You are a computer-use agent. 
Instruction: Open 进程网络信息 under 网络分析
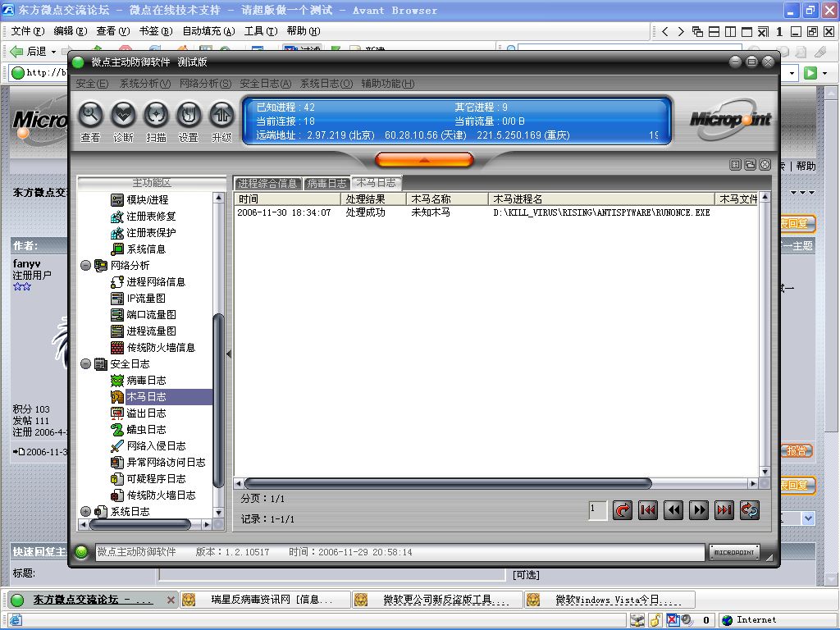[148, 282]
